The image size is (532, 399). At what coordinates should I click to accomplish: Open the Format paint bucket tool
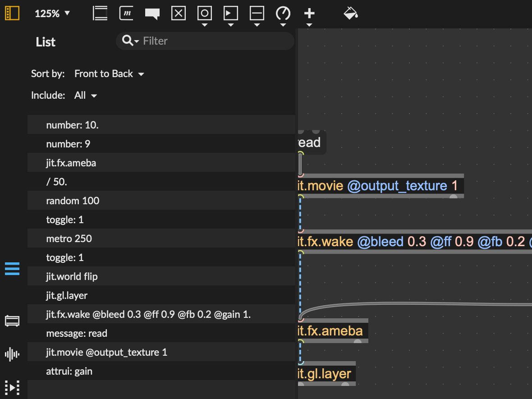tap(350, 13)
